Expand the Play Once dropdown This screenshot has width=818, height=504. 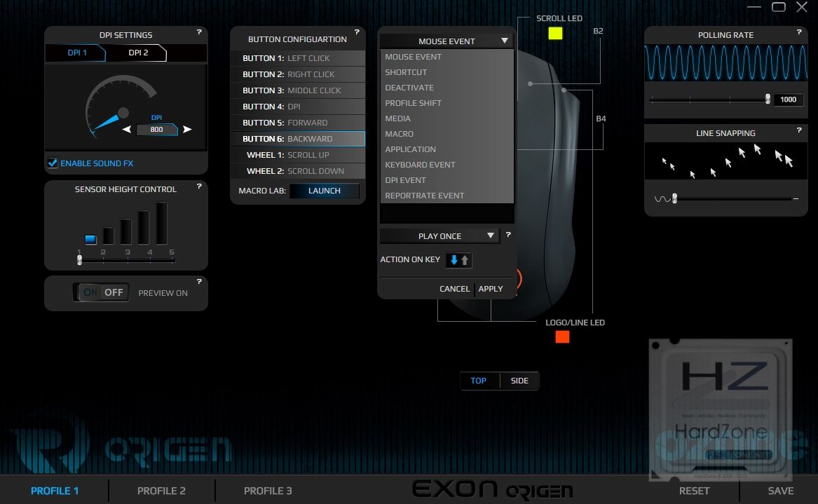[x=439, y=236]
